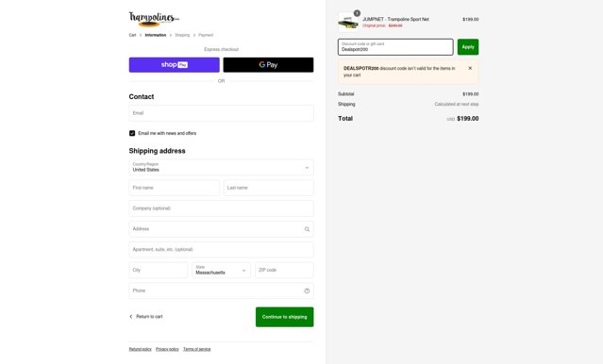This screenshot has width=603, height=364.
Task: Expand the State dropdown showing Massachusetts
Action: [x=221, y=271]
